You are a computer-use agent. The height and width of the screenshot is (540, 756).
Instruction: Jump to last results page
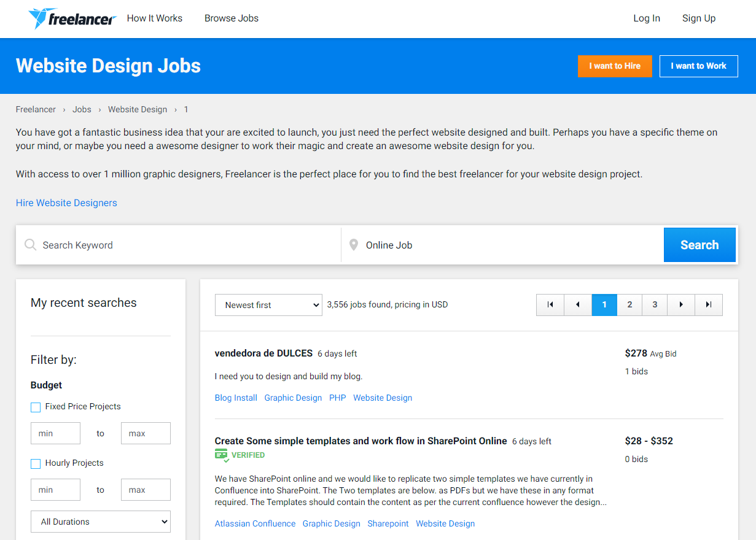click(709, 305)
